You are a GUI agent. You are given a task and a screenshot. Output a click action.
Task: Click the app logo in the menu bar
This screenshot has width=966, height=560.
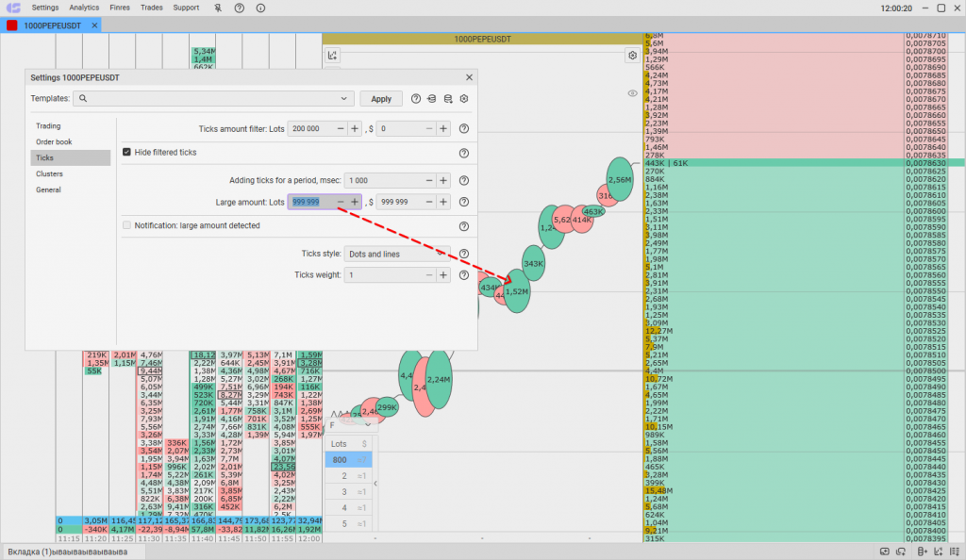[13, 8]
